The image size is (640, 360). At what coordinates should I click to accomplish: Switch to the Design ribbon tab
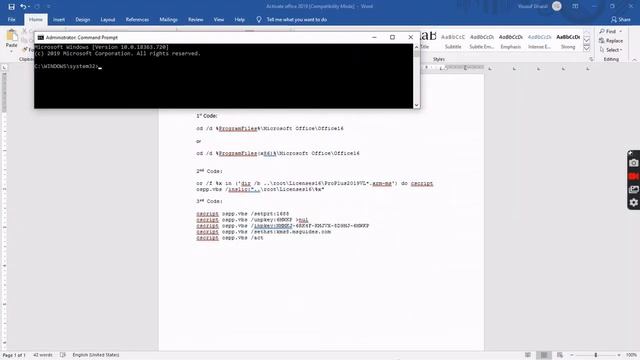(x=82, y=20)
